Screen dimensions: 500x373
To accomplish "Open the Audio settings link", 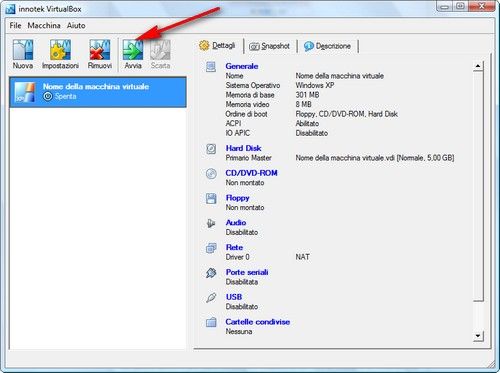I will pyautogui.click(x=236, y=222).
